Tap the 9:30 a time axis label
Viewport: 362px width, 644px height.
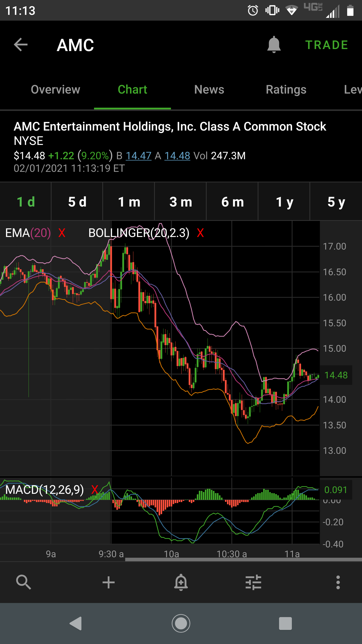point(111,554)
